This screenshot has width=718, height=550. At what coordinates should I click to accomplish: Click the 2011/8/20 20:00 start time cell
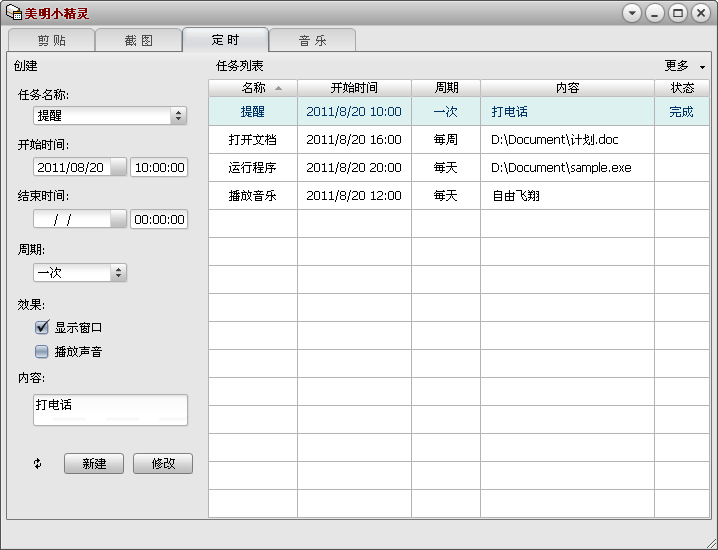click(x=354, y=167)
